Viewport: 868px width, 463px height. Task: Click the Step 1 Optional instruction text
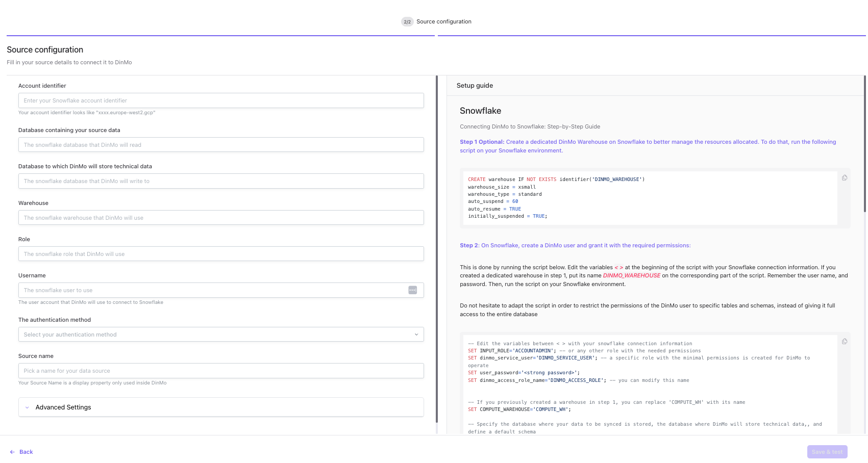point(648,146)
